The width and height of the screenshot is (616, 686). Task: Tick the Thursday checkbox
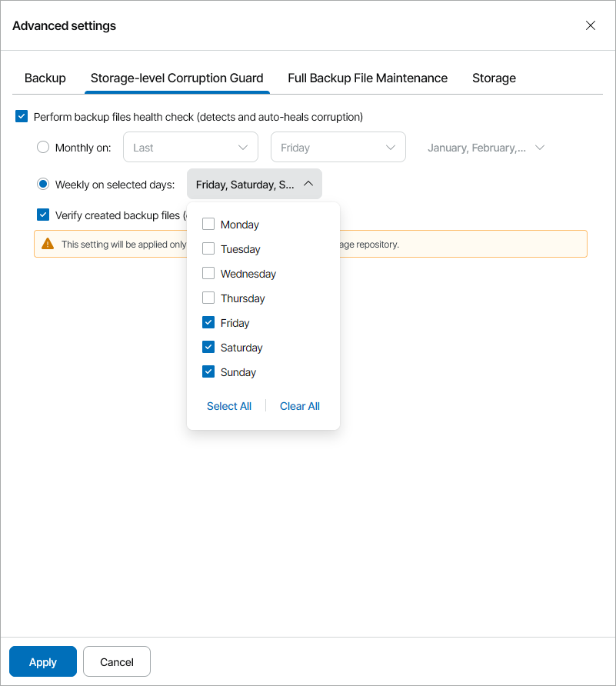(208, 298)
